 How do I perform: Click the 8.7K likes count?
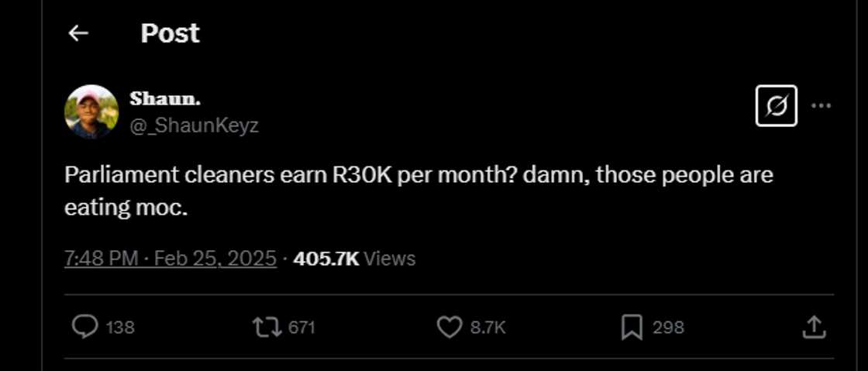(x=488, y=328)
